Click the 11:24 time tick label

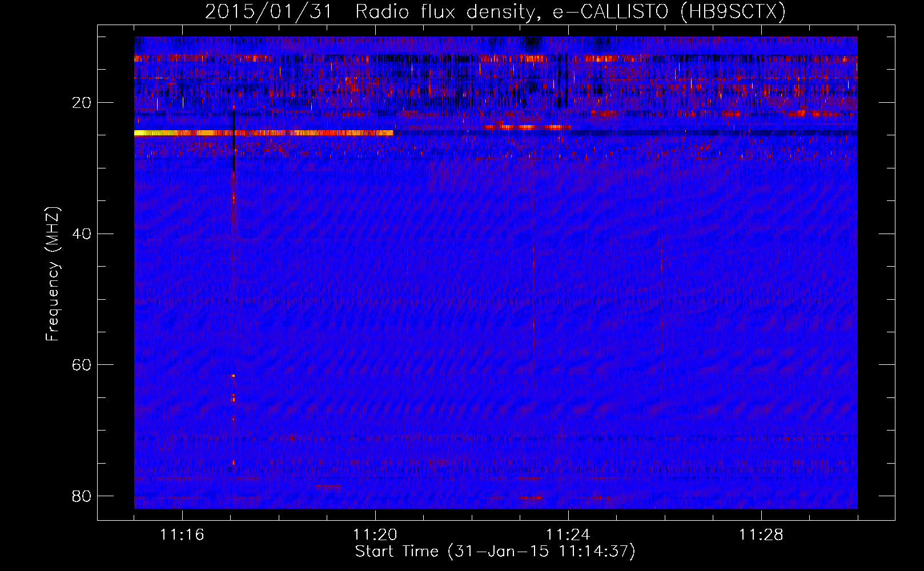click(568, 534)
